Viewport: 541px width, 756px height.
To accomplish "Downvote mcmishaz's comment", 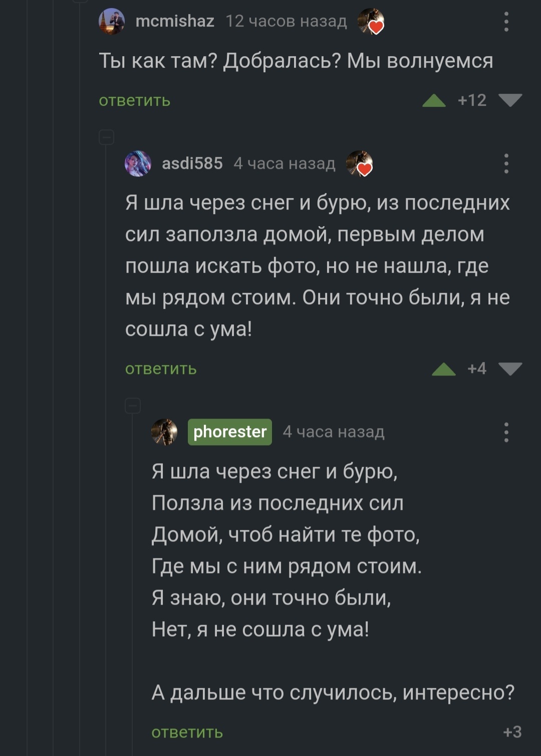I will [510, 100].
